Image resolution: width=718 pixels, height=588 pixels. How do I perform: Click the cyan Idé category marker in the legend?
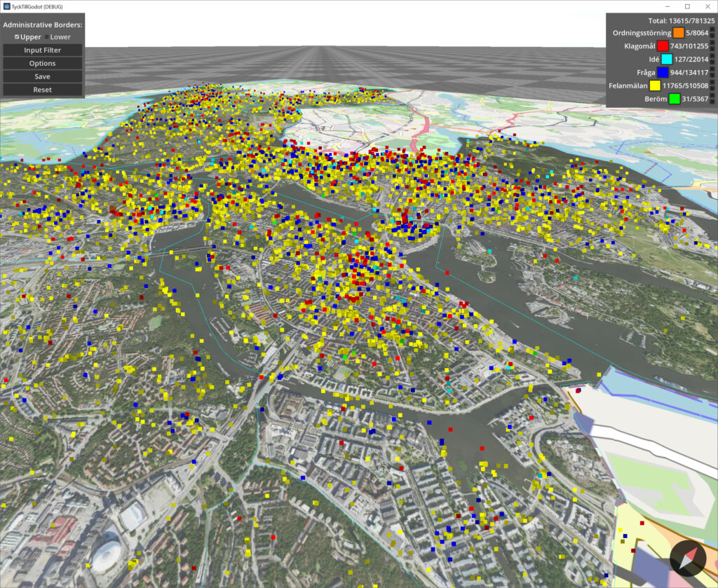[x=666, y=59]
